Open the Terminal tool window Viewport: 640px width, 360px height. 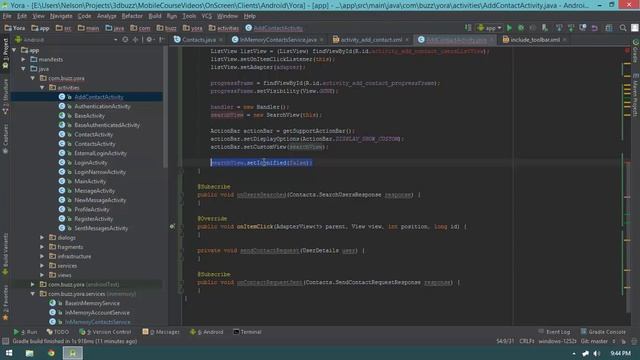pyautogui.click(x=247, y=332)
